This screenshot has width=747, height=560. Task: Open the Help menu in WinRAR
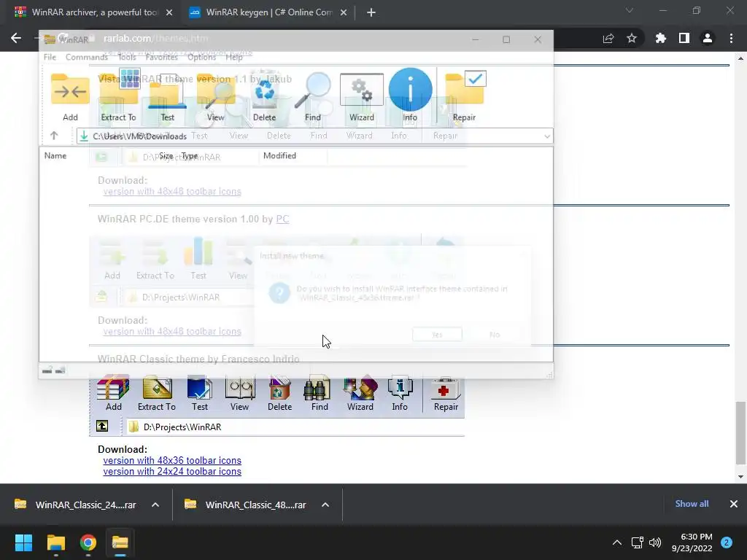coord(234,57)
